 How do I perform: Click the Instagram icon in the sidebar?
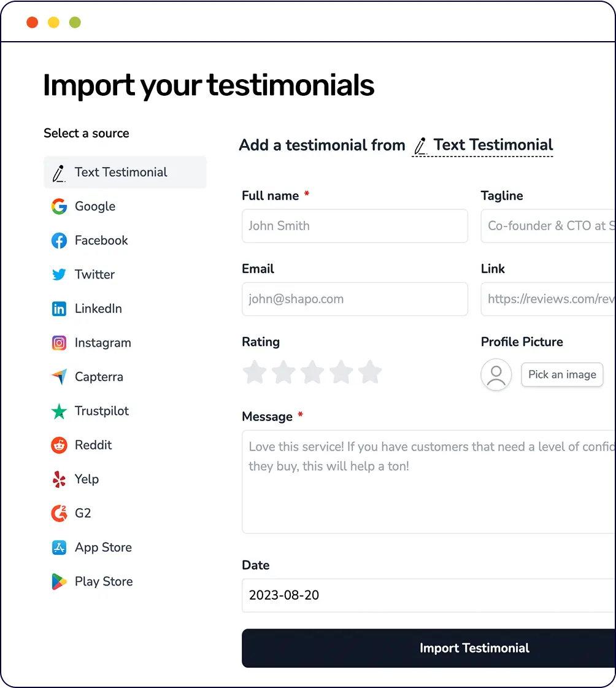point(59,342)
